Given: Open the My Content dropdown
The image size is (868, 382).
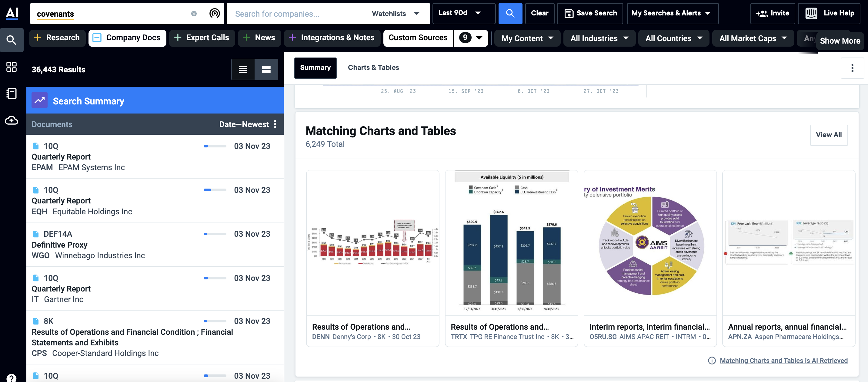Looking at the screenshot, I should pyautogui.click(x=527, y=38).
